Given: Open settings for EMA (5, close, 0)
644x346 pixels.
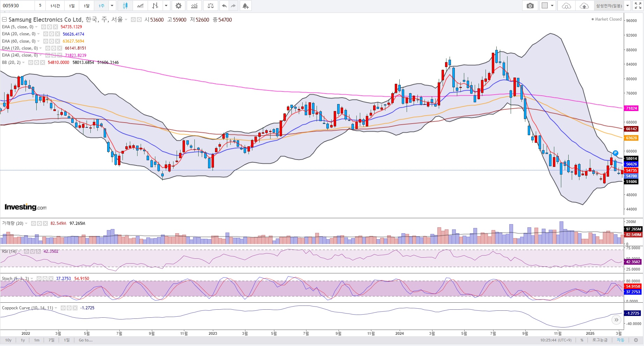Looking at the screenshot, I should click(x=50, y=27).
